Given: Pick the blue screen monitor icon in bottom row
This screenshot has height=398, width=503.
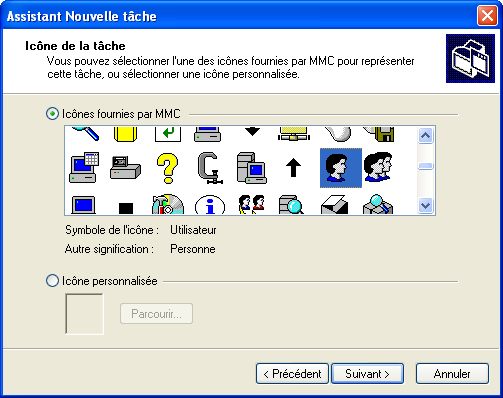Looking at the screenshot, I should click(83, 205).
